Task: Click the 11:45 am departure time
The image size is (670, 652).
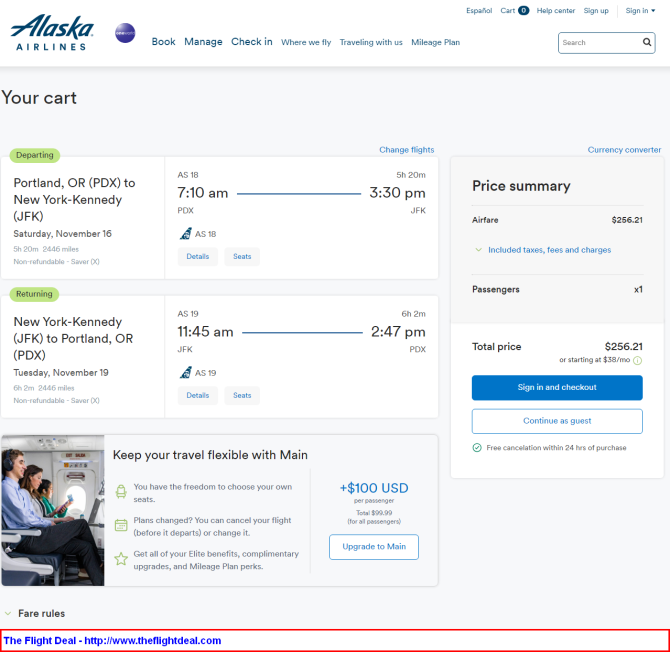Action: click(x=205, y=332)
